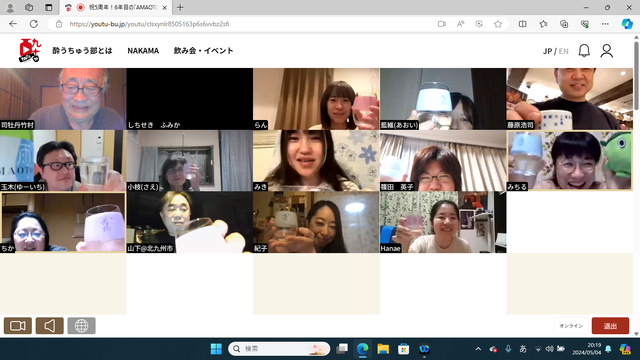Open the tab actions workspaces icon
The height and width of the screenshot is (360, 640).
[x=29, y=7]
